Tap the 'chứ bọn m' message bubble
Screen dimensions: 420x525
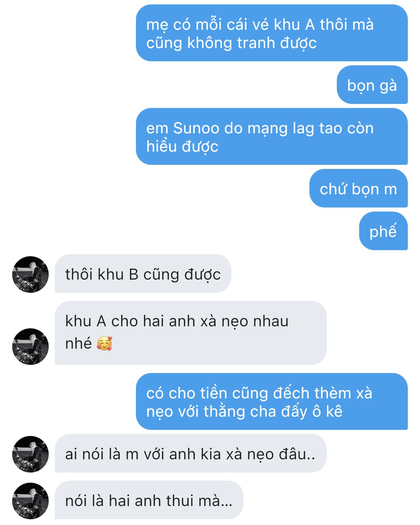click(358, 188)
